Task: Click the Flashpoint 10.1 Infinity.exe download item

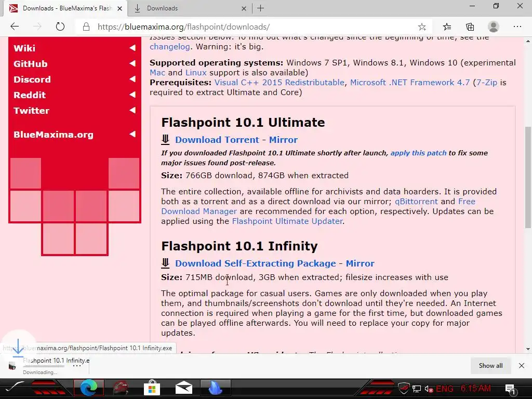Action: tap(47, 366)
